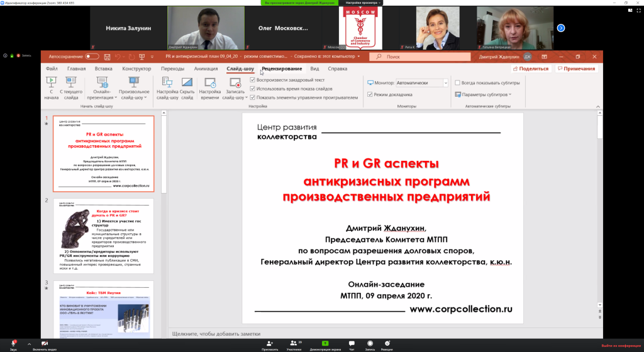Open Zoom chat (Чат) icon
This screenshot has height=352, width=644.
[x=352, y=343]
